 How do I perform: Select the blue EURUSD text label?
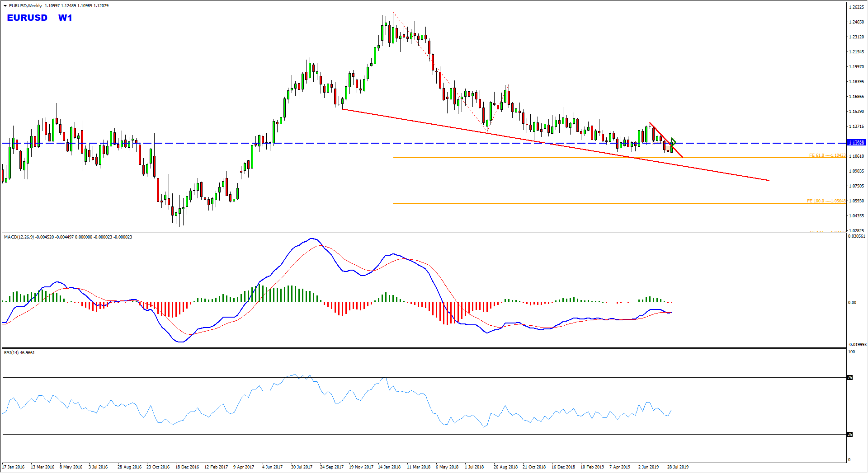click(x=27, y=18)
